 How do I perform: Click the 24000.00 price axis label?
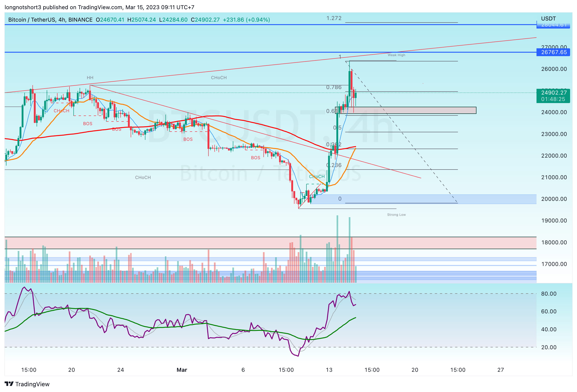pyautogui.click(x=554, y=112)
